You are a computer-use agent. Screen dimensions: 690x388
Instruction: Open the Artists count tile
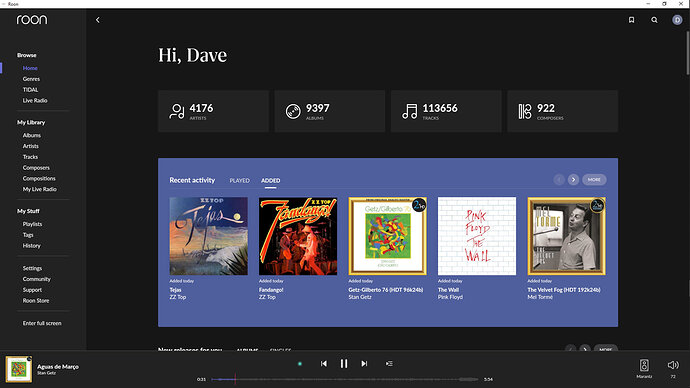tap(213, 111)
